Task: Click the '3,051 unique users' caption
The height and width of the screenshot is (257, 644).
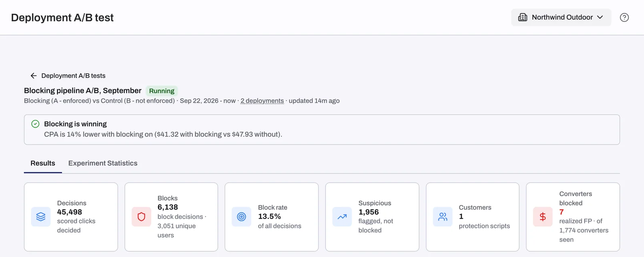Action: [x=176, y=230]
